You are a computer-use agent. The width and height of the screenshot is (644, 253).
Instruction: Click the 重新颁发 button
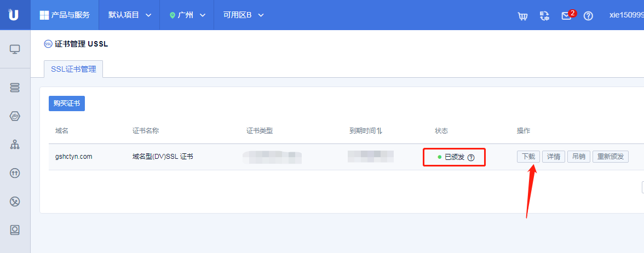(610, 157)
